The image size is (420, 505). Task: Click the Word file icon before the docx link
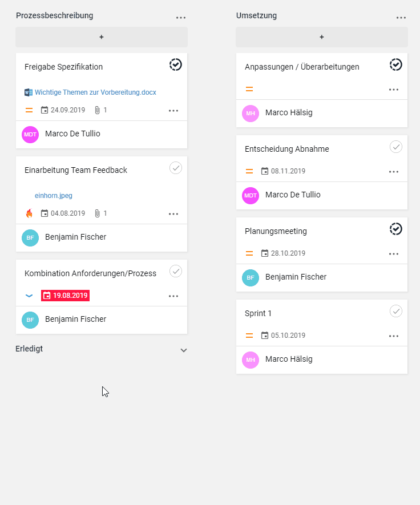[x=29, y=92]
